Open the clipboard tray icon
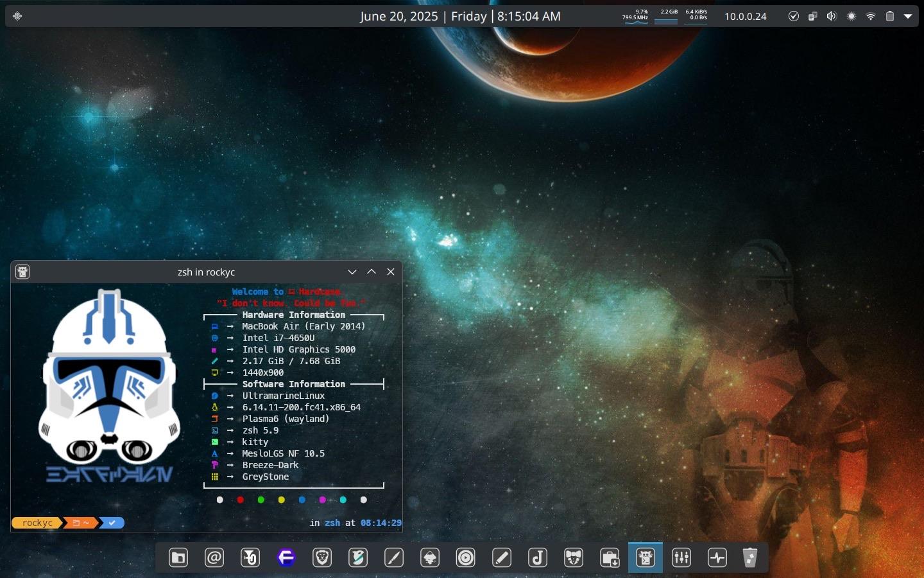Image resolution: width=924 pixels, height=578 pixels. click(x=813, y=16)
